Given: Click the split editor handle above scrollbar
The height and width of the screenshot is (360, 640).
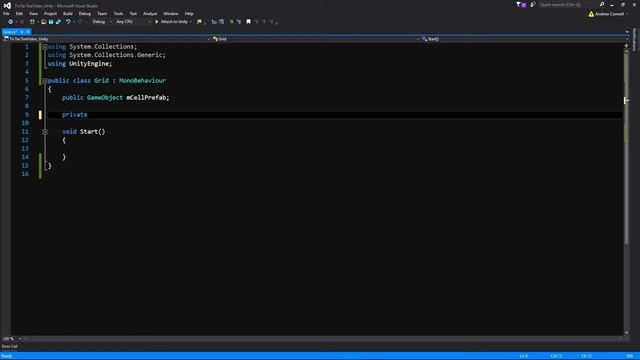Looking at the screenshot, I should tap(627, 45).
